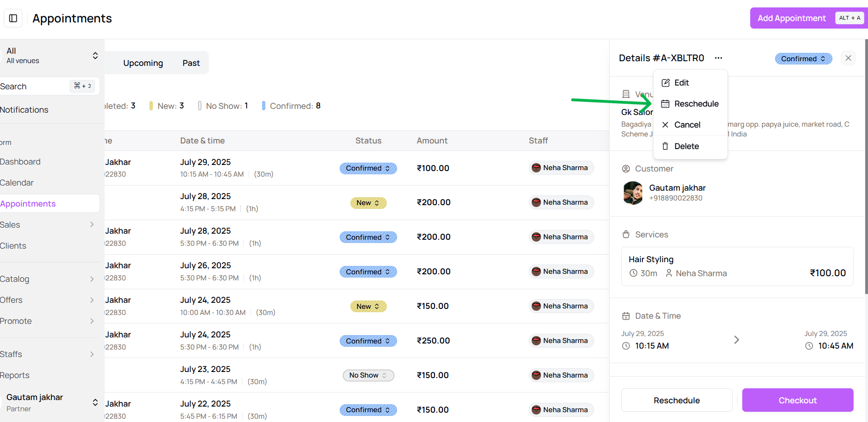Open New status dropdown for July 28 4:15 PM

tap(368, 203)
